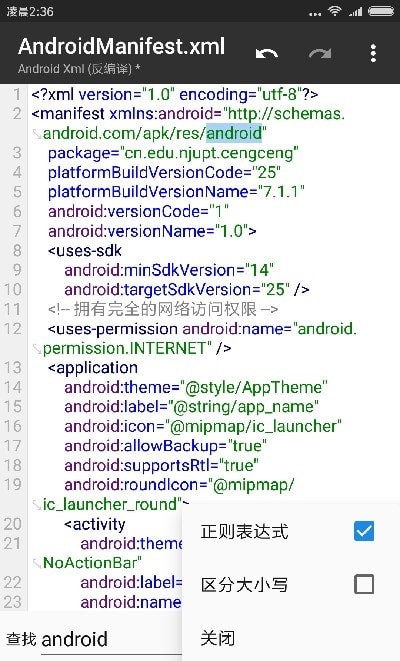The height and width of the screenshot is (661, 400).
Task: Open the three-dot overflow menu
Action: (x=373, y=54)
